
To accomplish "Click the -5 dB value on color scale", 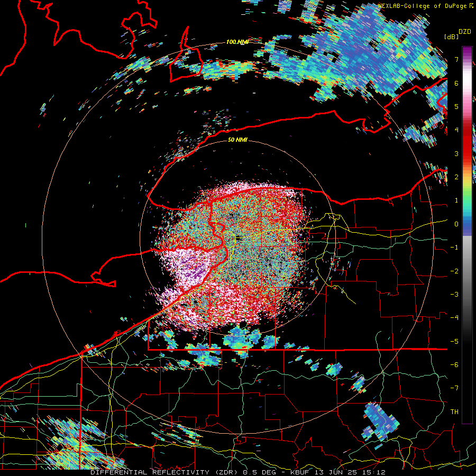I will click(x=454, y=342).
